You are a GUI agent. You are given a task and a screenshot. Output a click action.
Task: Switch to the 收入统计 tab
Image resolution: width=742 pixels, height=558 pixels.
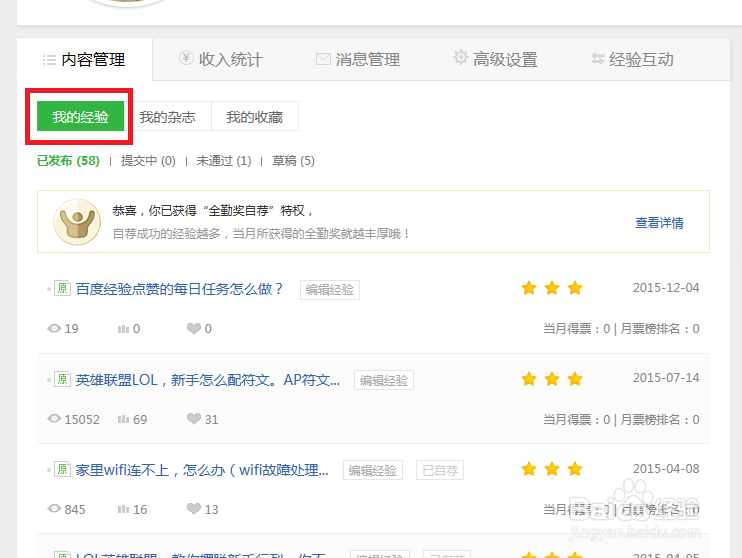click(x=221, y=60)
